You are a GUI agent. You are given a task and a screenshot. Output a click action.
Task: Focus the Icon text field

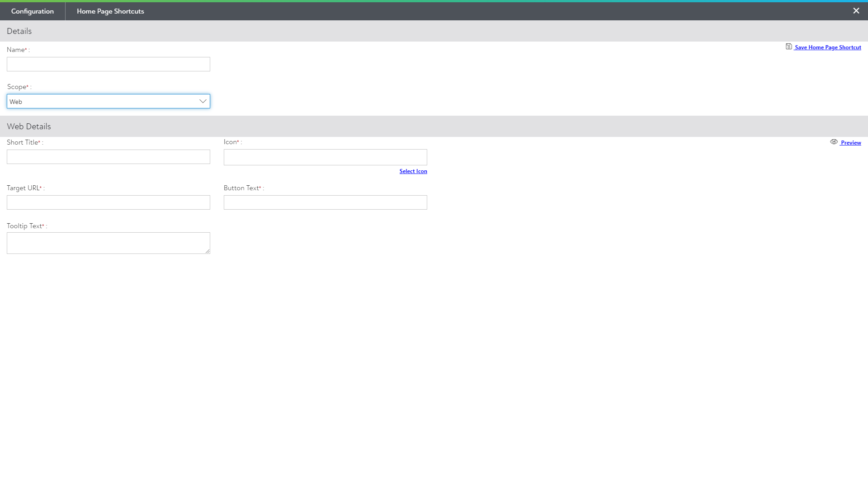(x=325, y=157)
